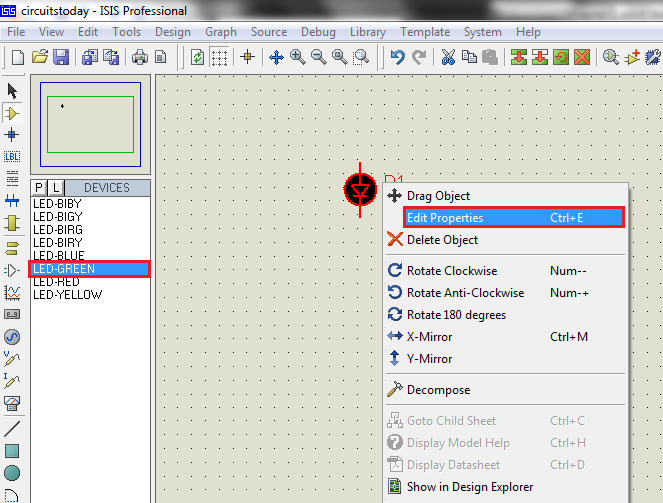Click the Undo arrow icon
This screenshot has width=663, height=503.
click(397, 57)
